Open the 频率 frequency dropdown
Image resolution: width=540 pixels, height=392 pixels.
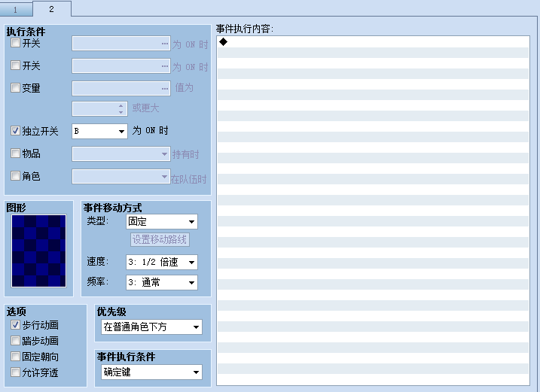click(x=161, y=283)
